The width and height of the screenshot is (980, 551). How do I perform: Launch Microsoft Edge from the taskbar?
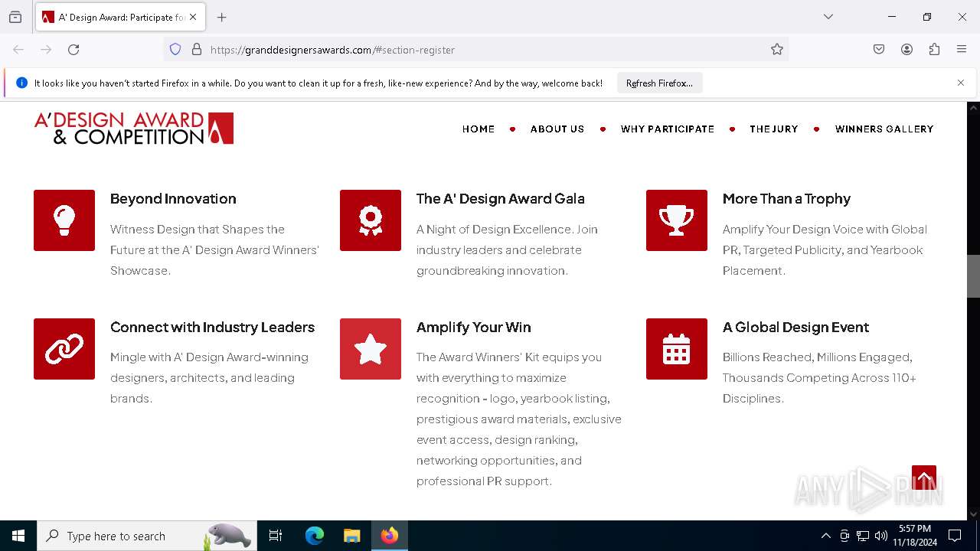click(315, 536)
